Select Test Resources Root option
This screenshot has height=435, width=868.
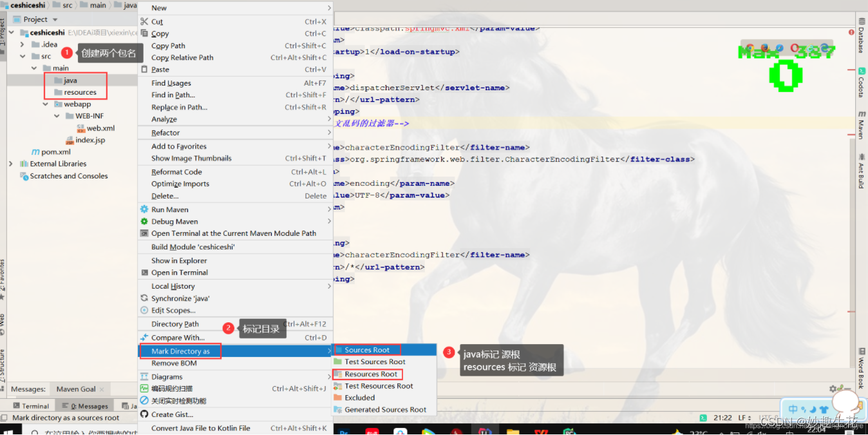pos(384,386)
